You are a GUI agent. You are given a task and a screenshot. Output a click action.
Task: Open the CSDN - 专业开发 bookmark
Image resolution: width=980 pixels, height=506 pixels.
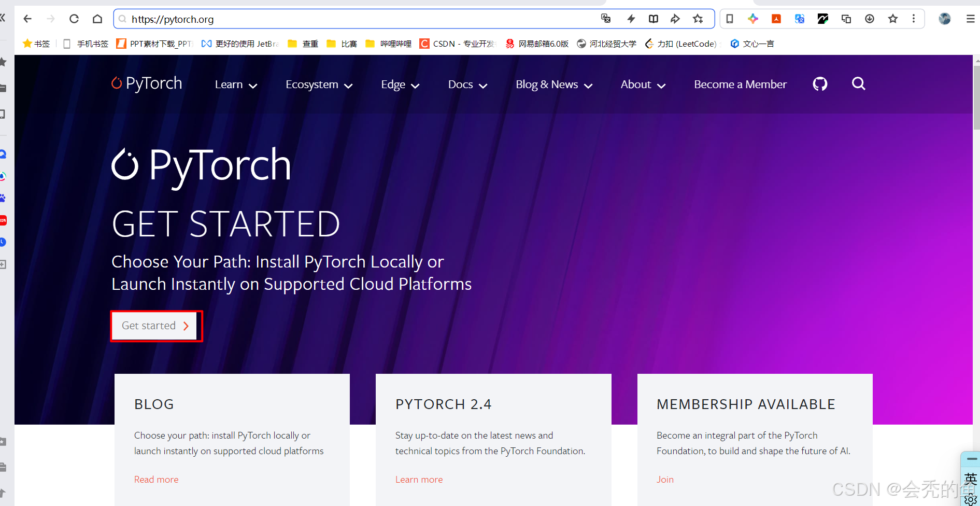[x=458, y=44]
